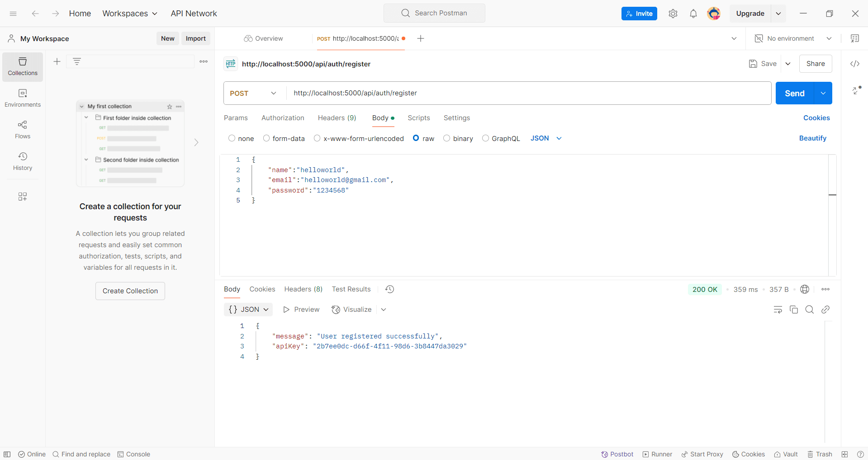868x460 pixels.
Task: Open the Authorization tab
Action: point(283,118)
